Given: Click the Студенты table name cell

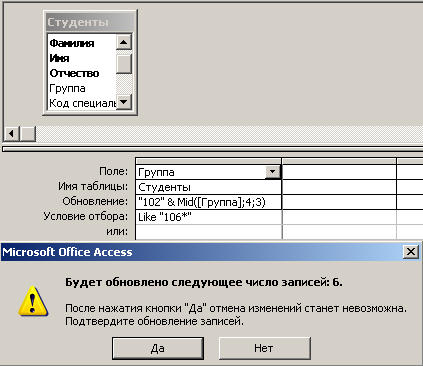Looking at the screenshot, I should click(208, 187).
